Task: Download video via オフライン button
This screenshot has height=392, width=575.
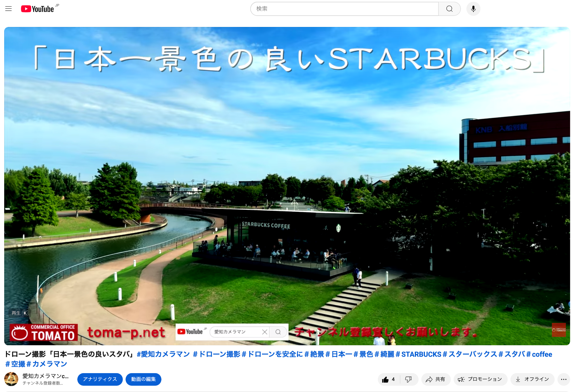Action: [532, 379]
